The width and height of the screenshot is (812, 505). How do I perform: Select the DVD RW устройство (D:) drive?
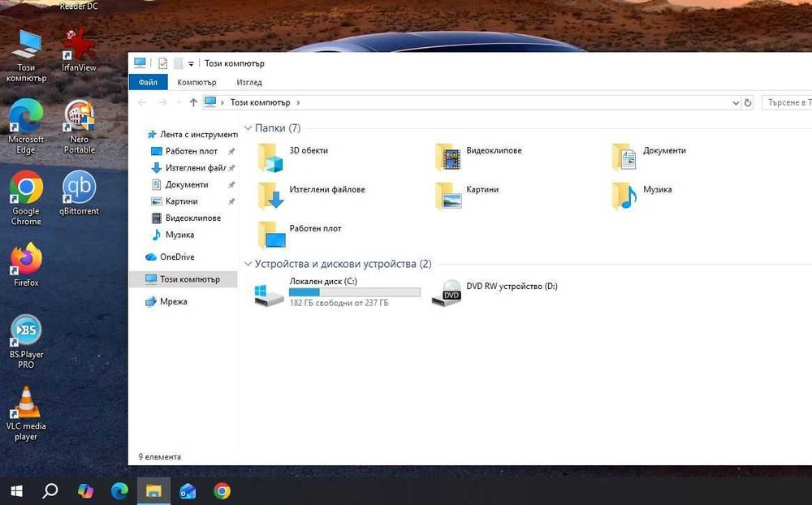click(x=495, y=292)
